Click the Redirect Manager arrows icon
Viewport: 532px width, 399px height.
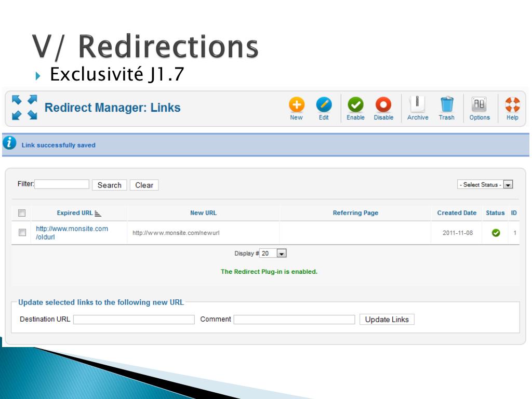click(24, 107)
